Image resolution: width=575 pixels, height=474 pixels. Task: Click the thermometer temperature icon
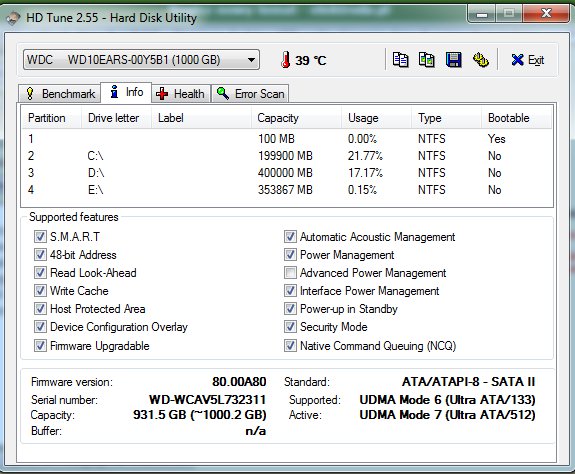point(286,60)
